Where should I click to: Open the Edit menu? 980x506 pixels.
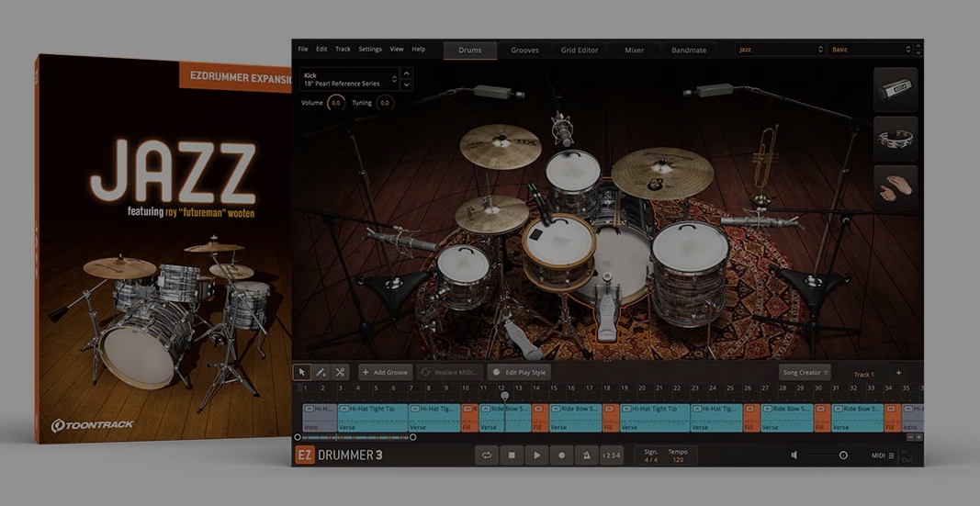[x=321, y=49]
